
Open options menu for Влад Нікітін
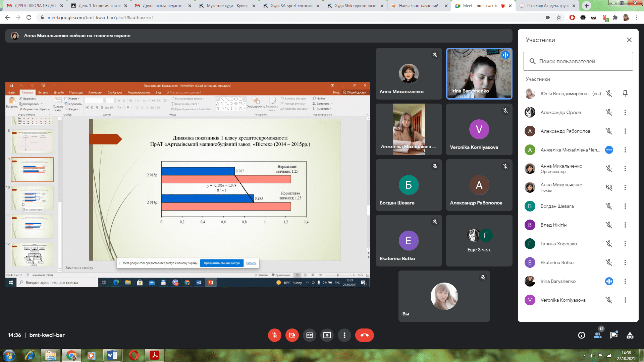click(x=625, y=225)
